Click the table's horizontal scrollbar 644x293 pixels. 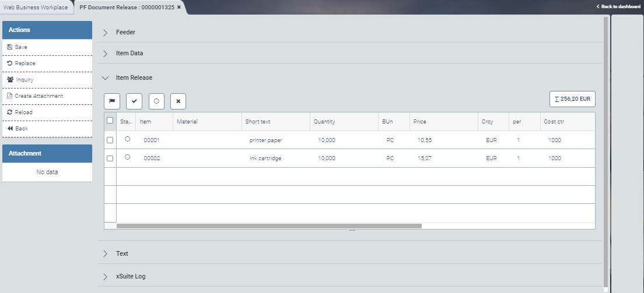pyautogui.click(x=268, y=225)
